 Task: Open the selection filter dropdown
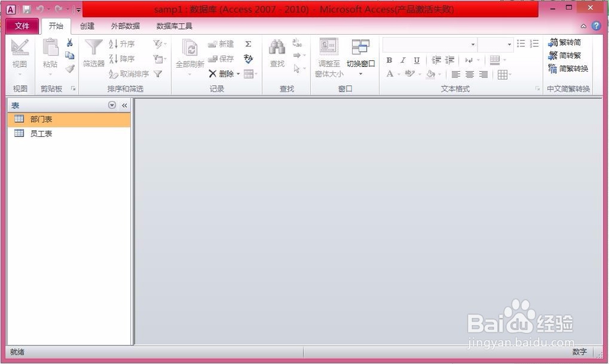tap(160, 44)
